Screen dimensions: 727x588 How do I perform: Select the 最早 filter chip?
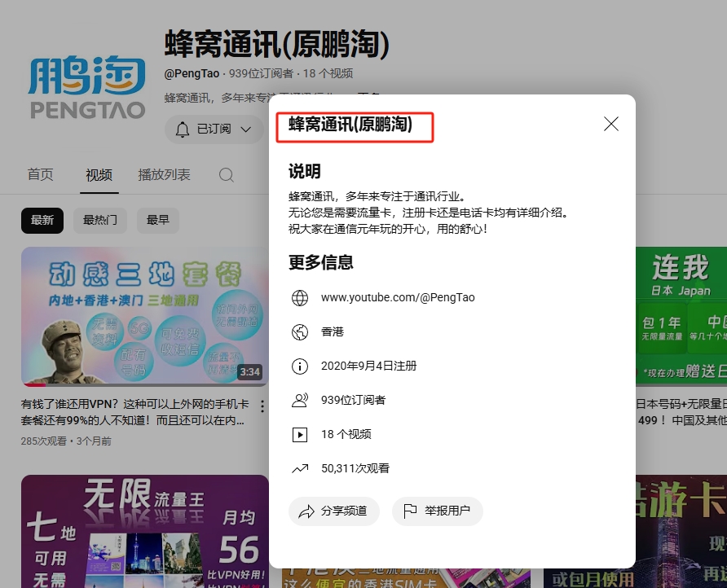[x=158, y=220]
